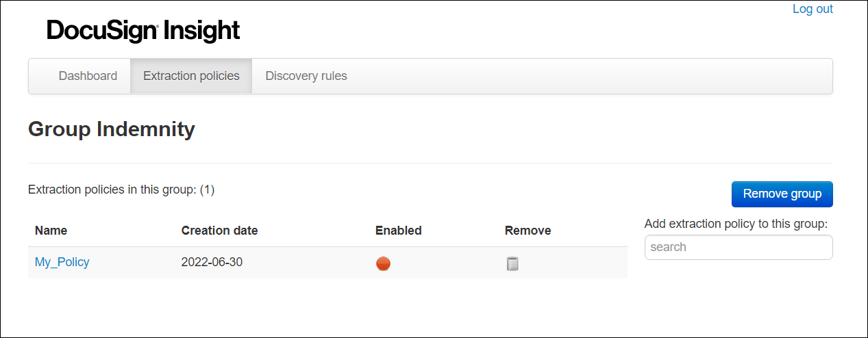
Task: Log out of DocuSign Insight
Action: pos(813,9)
